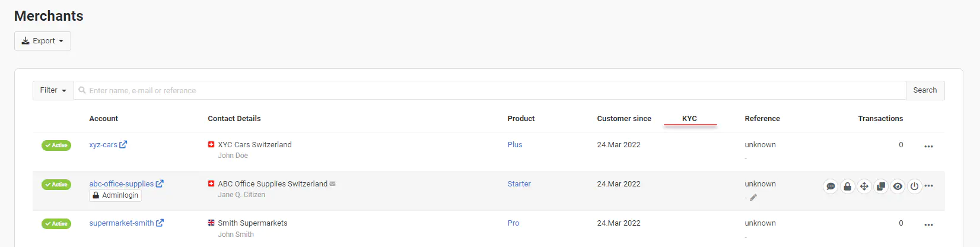
Task: Focus the name, e-mail or reference search field
Action: 492,90
